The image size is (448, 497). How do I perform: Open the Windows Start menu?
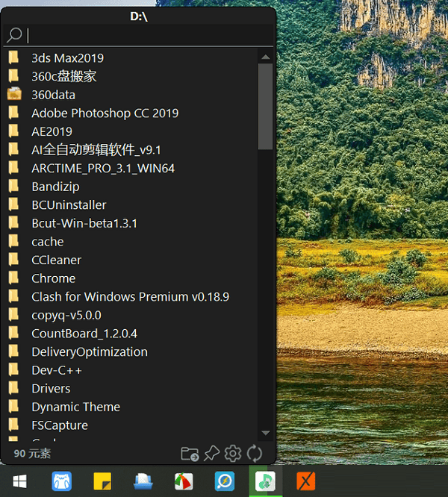(19, 481)
